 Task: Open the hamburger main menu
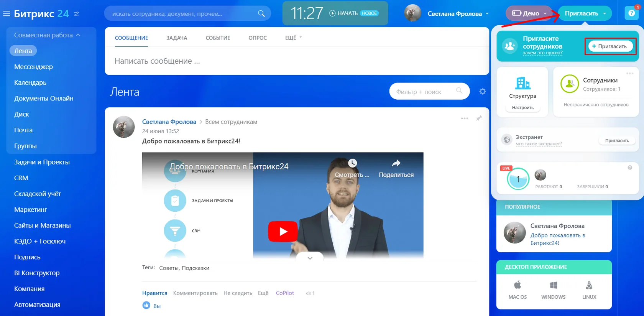tap(7, 14)
